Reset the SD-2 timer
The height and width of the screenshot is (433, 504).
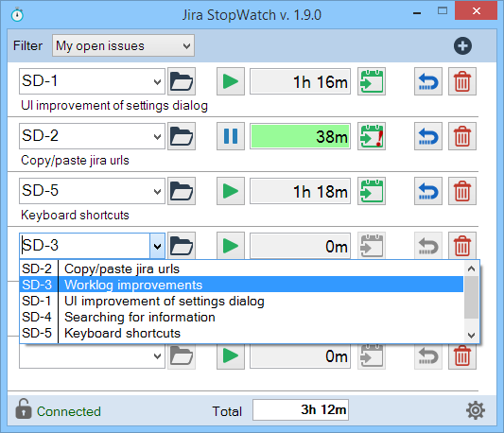click(428, 136)
